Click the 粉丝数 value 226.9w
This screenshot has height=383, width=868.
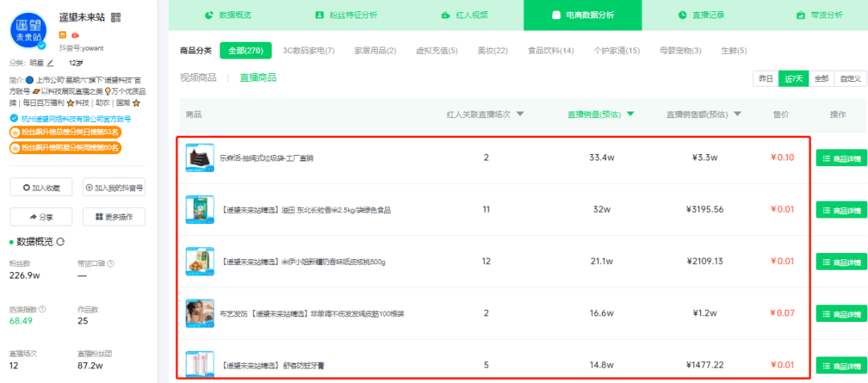pos(23,275)
